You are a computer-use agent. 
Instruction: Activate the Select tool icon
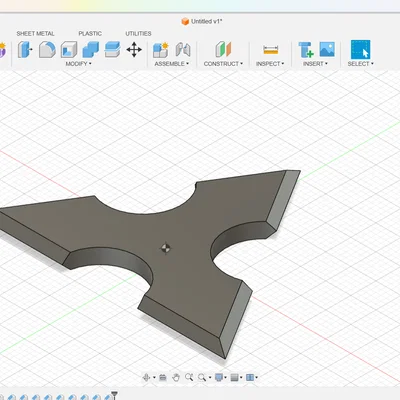[x=360, y=49]
